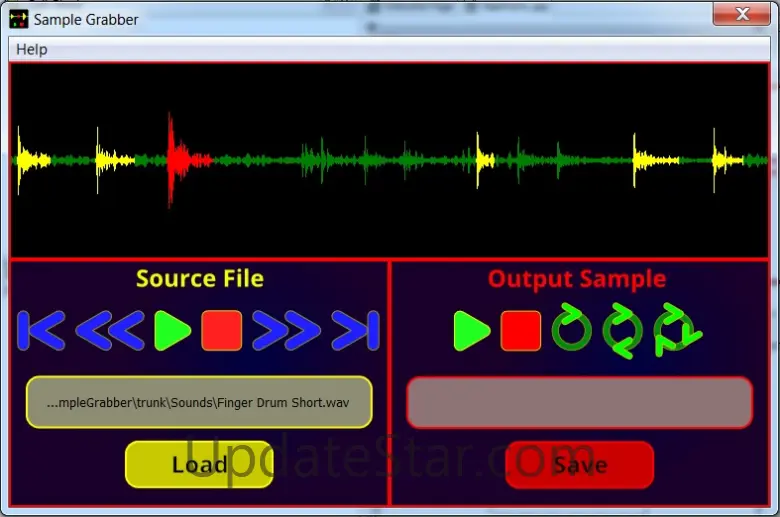780x517 pixels.
Task: Select the second yellow waveform hit
Action: click(x=114, y=160)
